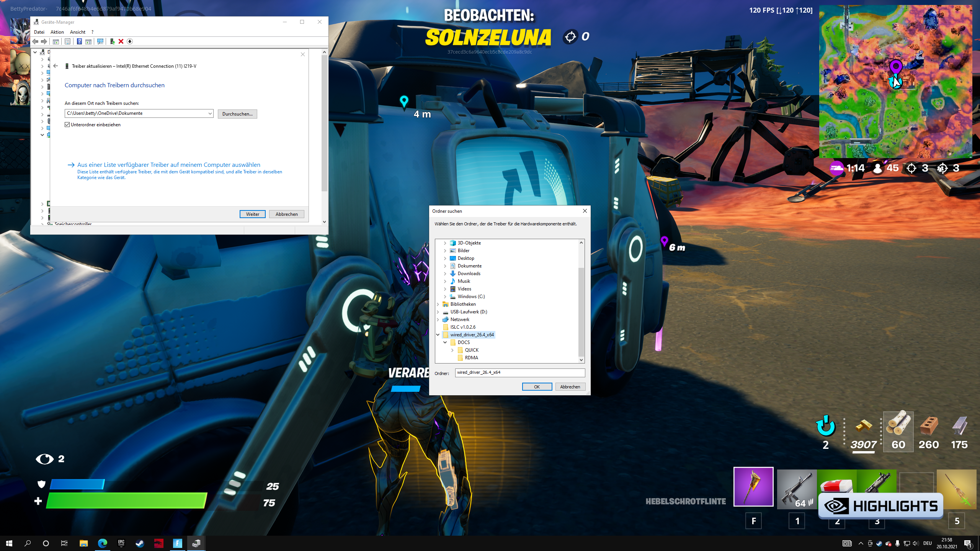Image resolution: width=980 pixels, height=551 pixels.
Task: Click the back arrow in driver wizard
Action: 56,66
